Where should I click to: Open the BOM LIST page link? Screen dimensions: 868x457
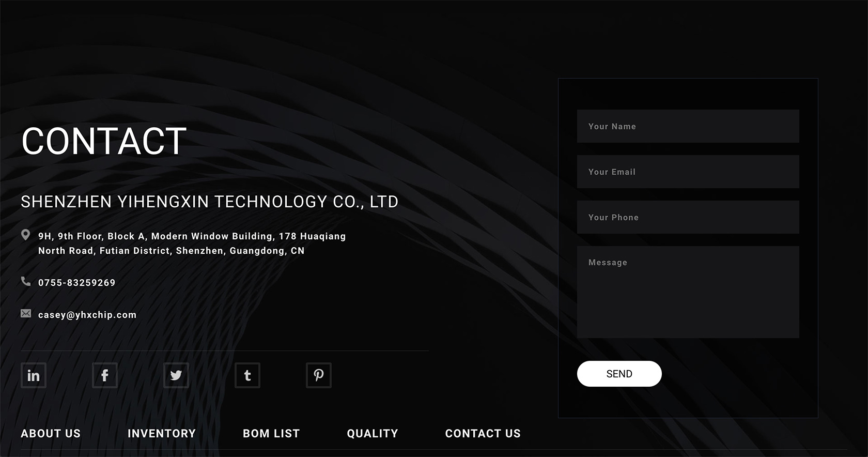click(271, 434)
